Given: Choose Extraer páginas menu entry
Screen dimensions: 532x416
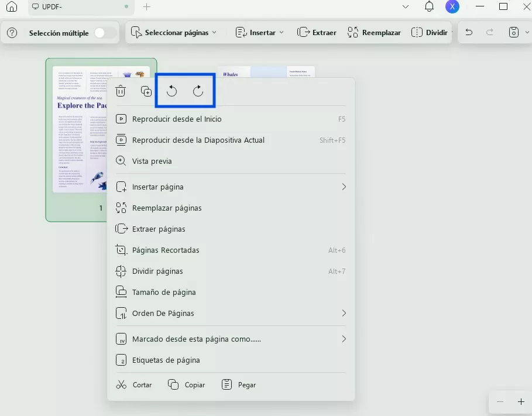Looking at the screenshot, I should coord(231,229).
